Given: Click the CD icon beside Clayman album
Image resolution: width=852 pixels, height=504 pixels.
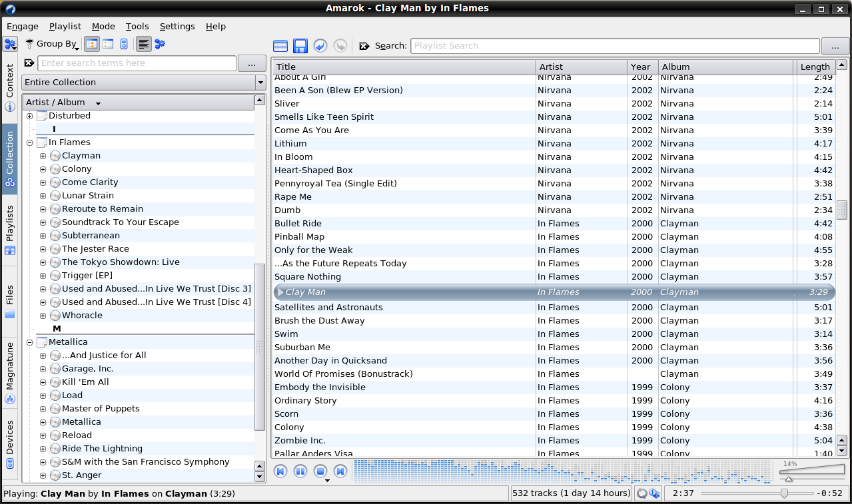Looking at the screenshot, I should pos(55,156).
